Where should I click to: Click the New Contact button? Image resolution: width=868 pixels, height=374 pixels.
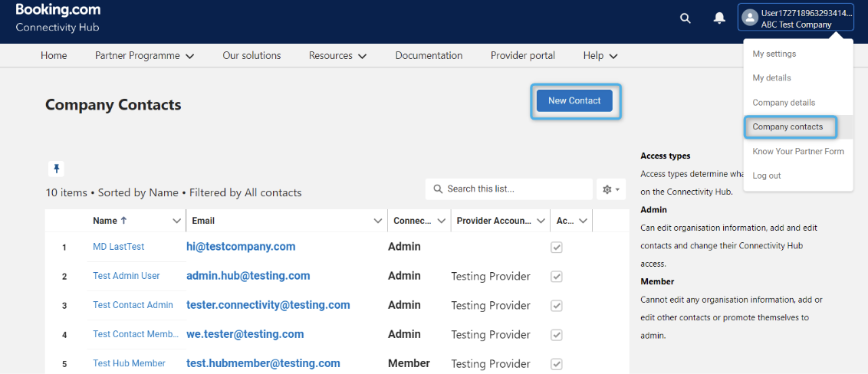coord(574,101)
